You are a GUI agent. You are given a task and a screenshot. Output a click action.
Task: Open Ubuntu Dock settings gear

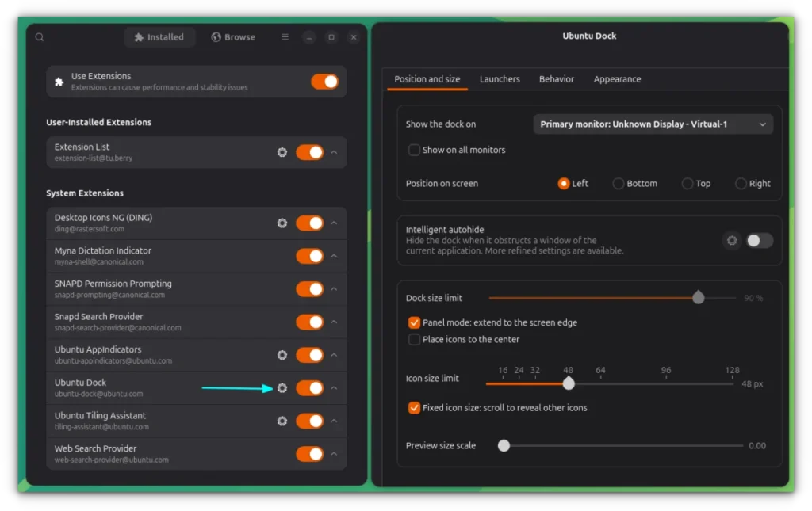click(x=282, y=388)
